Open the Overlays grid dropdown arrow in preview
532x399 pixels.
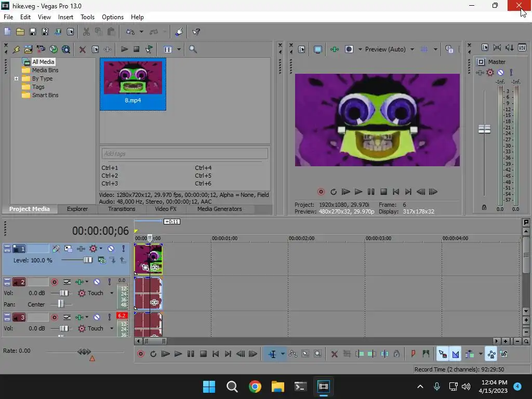tap(436, 49)
